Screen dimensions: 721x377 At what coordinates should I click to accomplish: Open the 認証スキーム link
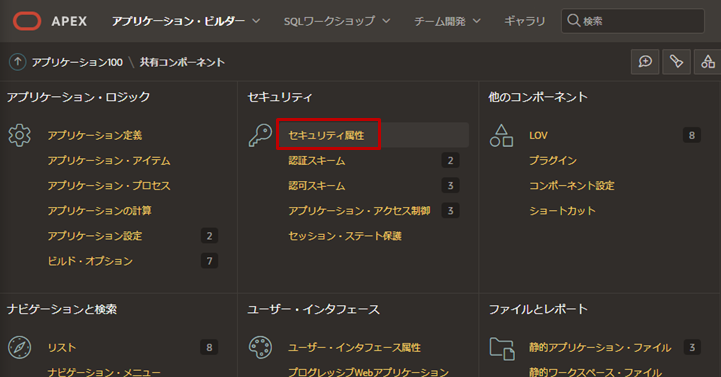[317, 160]
